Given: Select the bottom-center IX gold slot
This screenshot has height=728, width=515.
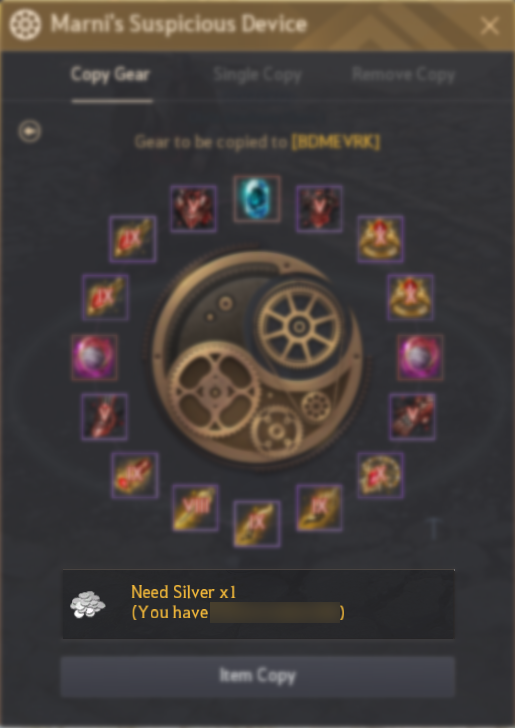Looking at the screenshot, I should 257,524.
